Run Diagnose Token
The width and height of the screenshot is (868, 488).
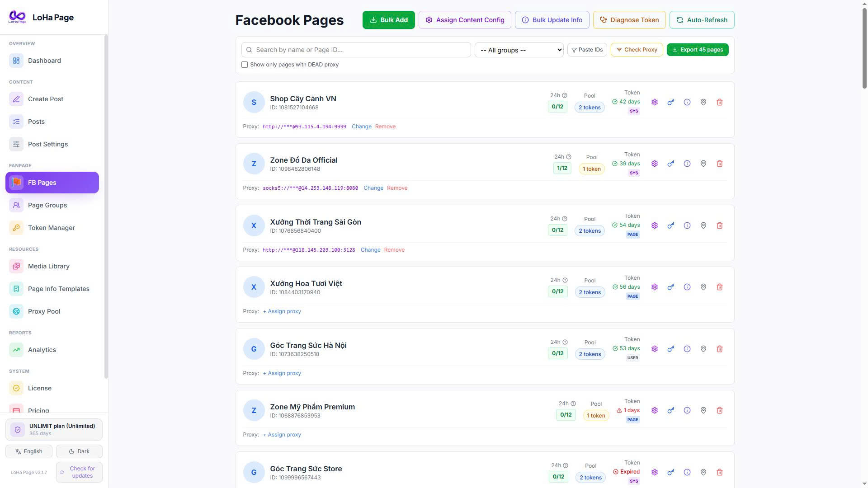click(x=629, y=20)
